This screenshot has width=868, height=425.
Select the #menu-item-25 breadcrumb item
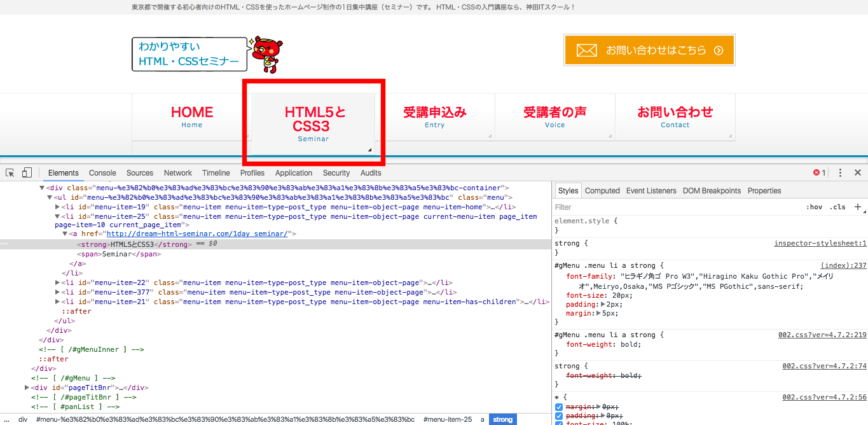(x=448, y=419)
